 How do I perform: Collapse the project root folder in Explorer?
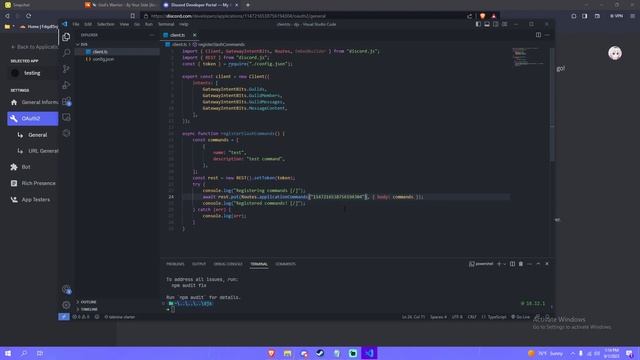coord(117,44)
